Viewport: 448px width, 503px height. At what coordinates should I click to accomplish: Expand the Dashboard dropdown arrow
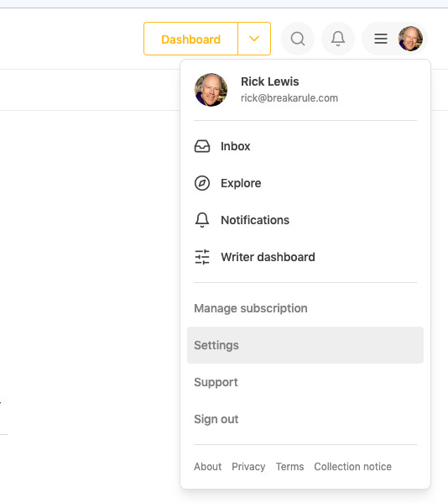point(254,39)
